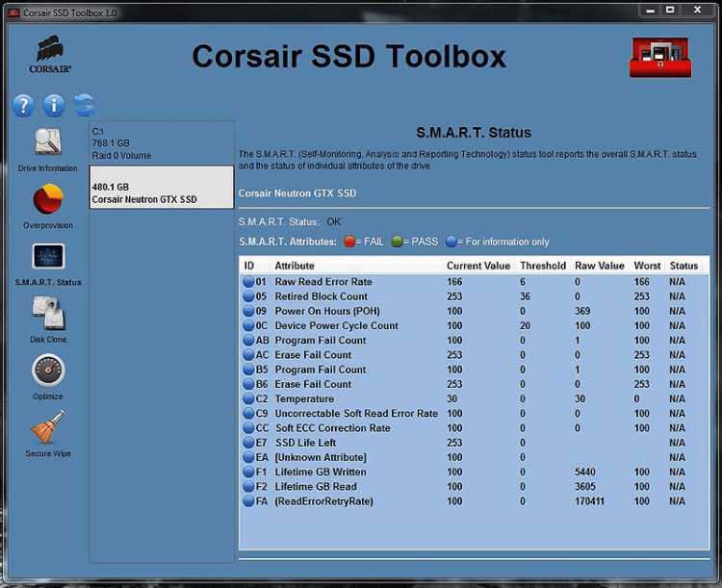The image size is (722, 588).
Task: Select the SSD Life Left row
Action: click(x=304, y=443)
